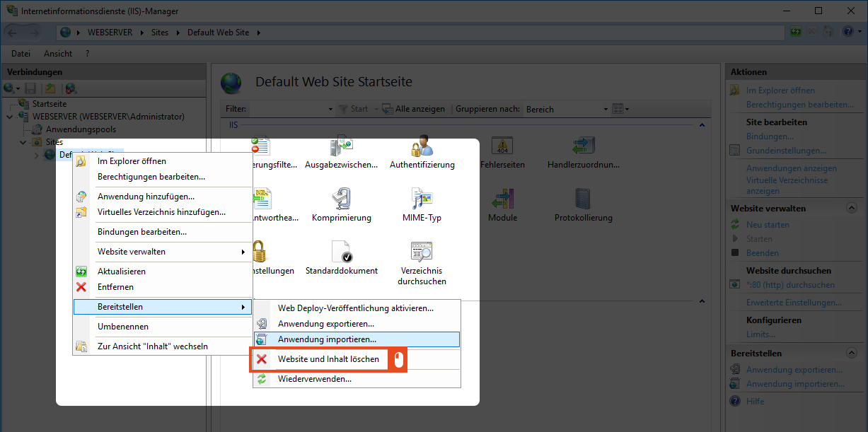Screen dimensions: 868x432
Task: Open the Datei menu
Action: tap(21, 53)
